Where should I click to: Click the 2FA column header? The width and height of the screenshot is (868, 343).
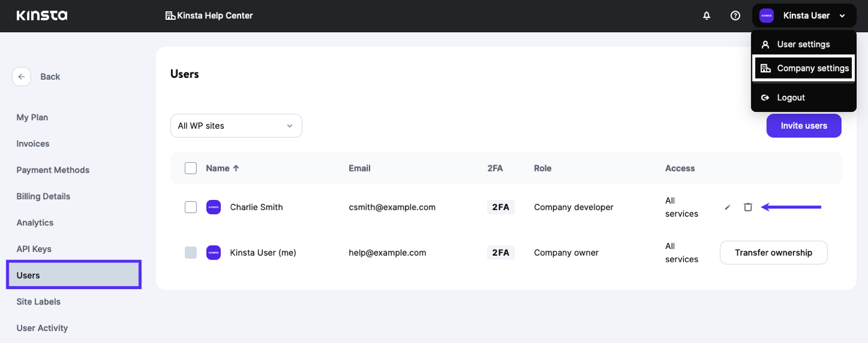coord(497,168)
